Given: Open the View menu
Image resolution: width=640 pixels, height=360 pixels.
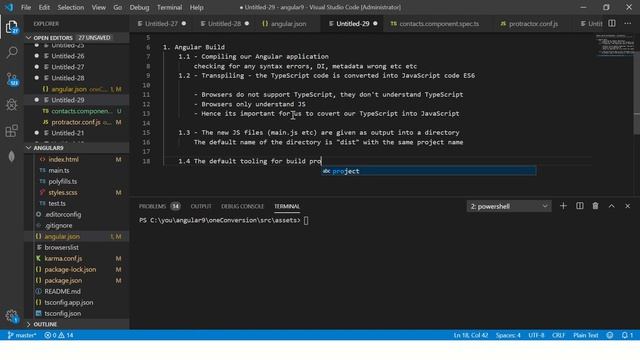Looking at the screenshot, I should [x=98, y=7].
